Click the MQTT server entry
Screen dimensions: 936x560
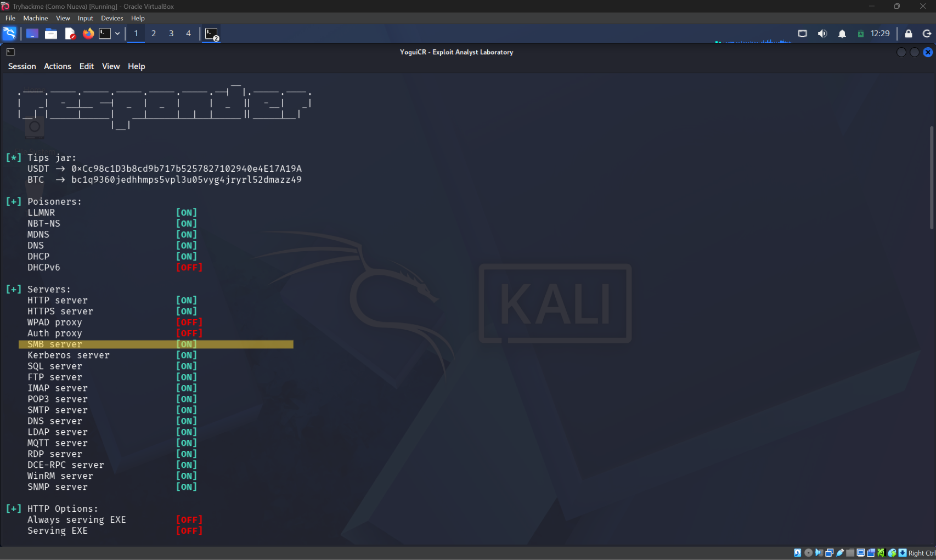58,443
